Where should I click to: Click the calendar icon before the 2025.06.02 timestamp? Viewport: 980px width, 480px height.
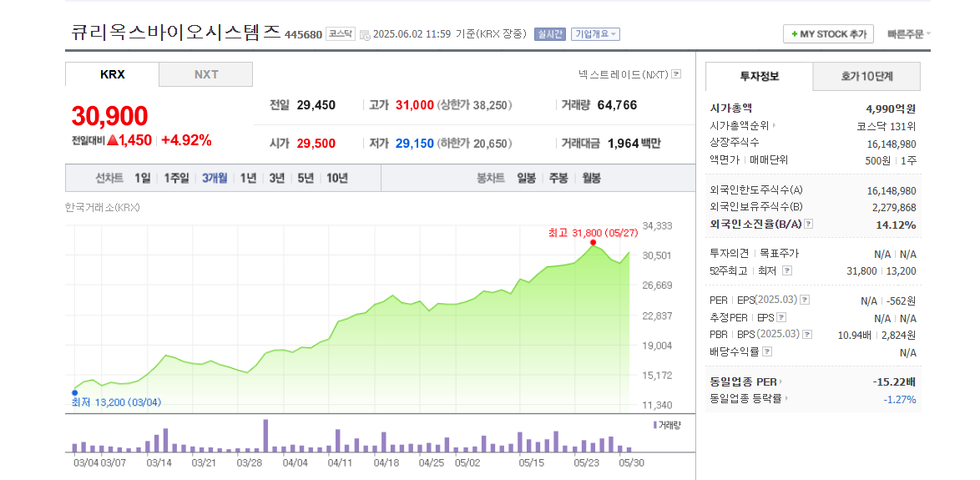[x=365, y=34]
